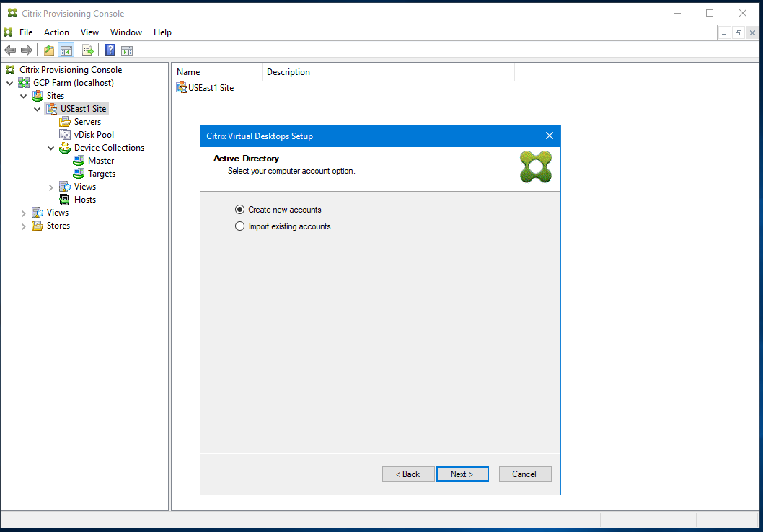Minimize the inner MDI child window

pyautogui.click(x=724, y=33)
